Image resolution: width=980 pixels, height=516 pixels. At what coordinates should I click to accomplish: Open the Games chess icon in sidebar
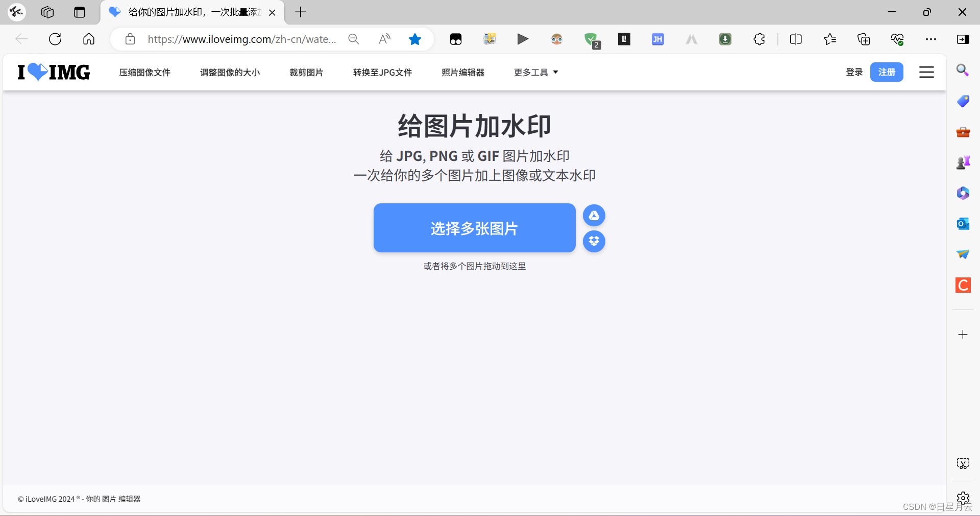tap(963, 162)
